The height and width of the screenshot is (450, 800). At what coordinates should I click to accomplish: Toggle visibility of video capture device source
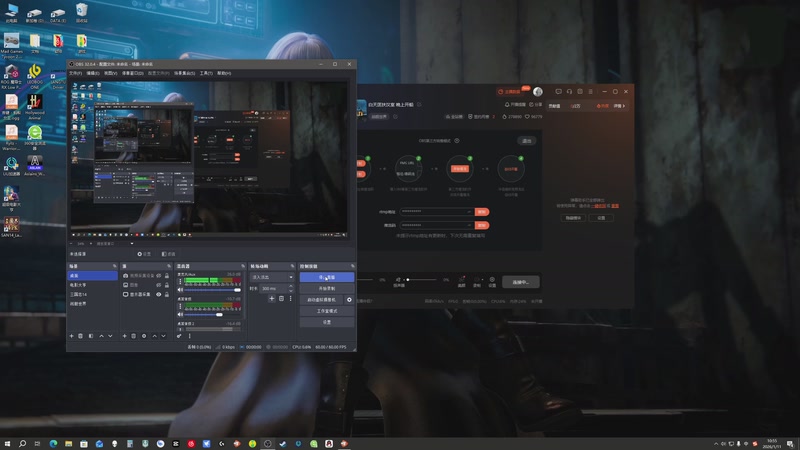tap(159, 276)
